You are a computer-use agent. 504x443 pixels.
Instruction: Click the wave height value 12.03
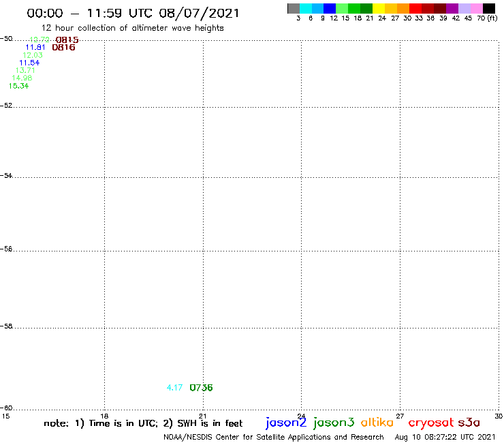point(33,55)
